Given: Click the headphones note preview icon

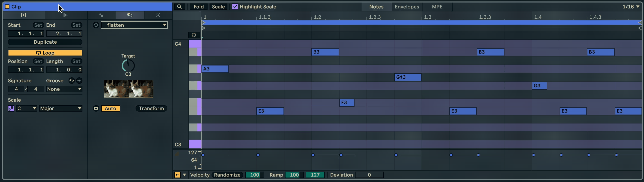Looking at the screenshot, I should point(194,35).
